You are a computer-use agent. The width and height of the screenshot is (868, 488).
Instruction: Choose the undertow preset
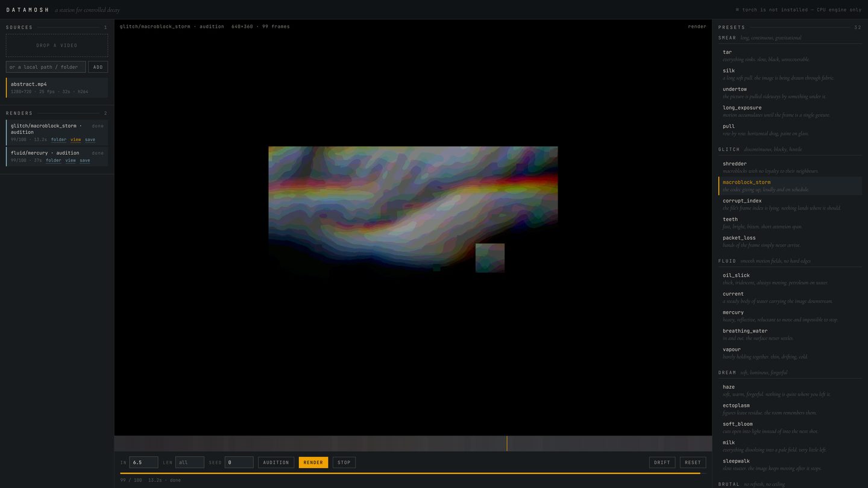(790, 93)
